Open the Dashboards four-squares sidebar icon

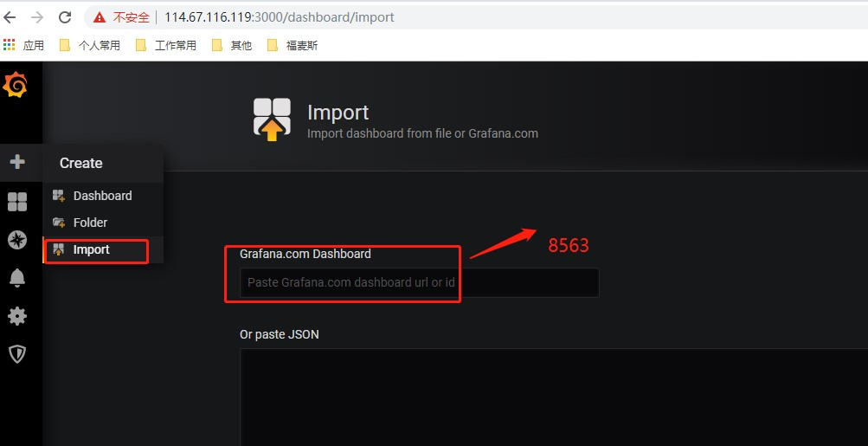pyautogui.click(x=17, y=202)
